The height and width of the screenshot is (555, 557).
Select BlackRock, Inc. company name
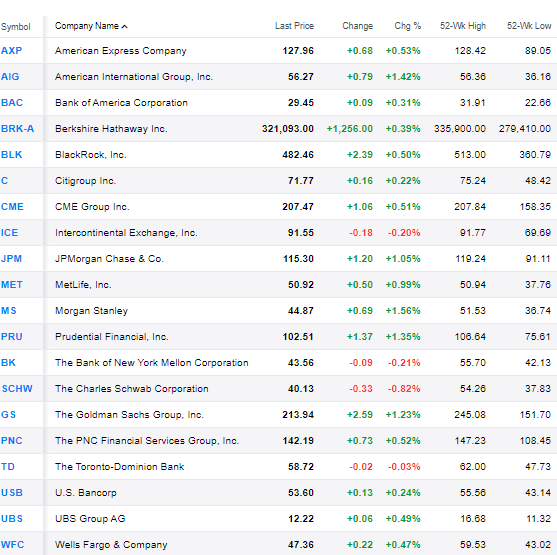click(x=91, y=155)
